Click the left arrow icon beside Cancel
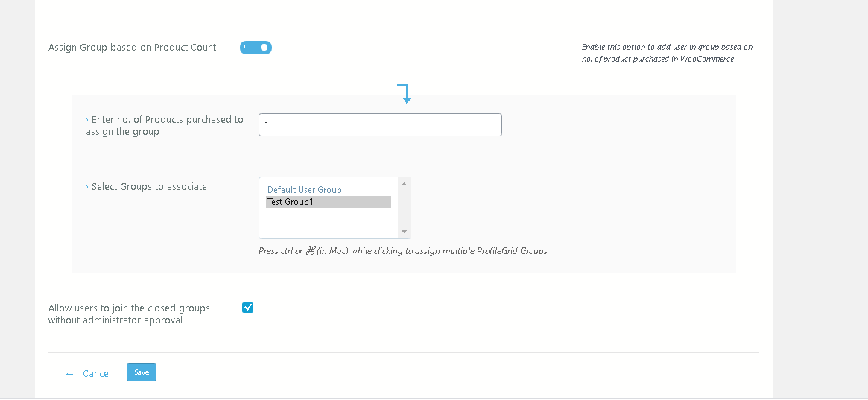Screen dimensions: 868x400 tap(69, 374)
